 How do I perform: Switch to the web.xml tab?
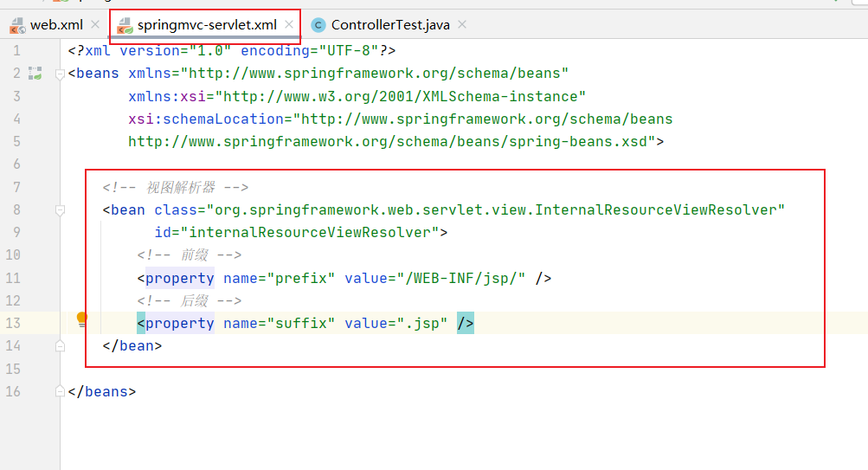(56, 25)
